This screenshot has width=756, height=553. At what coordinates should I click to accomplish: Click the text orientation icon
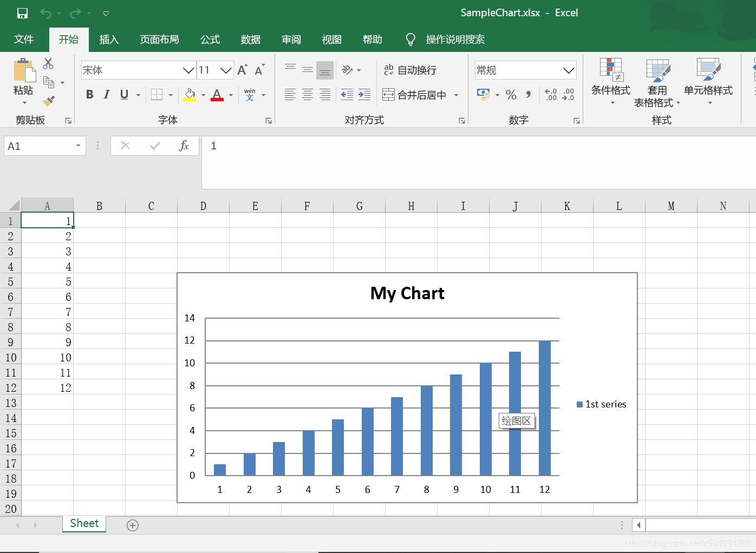tap(348, 70)
